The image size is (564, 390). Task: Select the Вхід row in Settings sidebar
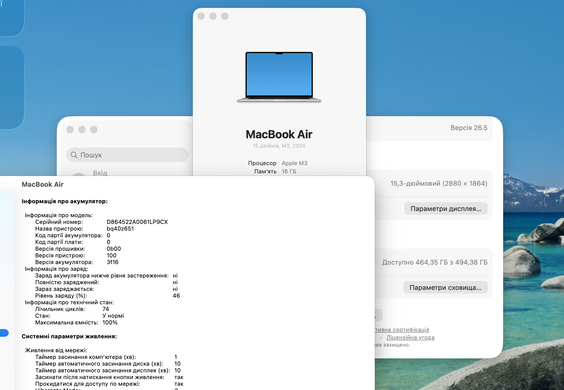click(x=100, y=173)
